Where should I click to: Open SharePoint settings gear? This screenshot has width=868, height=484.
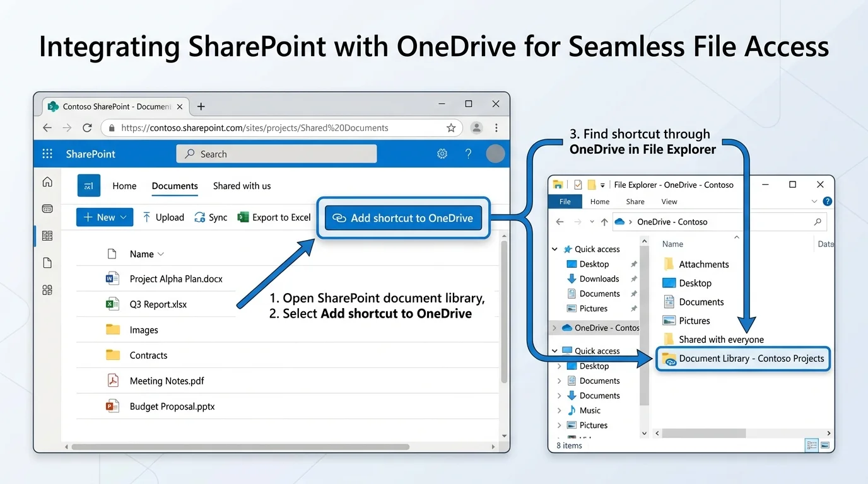[442, 154]
